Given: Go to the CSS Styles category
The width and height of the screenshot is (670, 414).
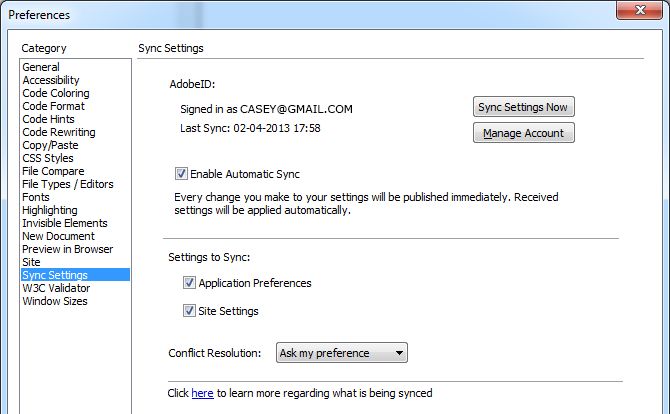Looking at the screenshot, I should point(48,158).
